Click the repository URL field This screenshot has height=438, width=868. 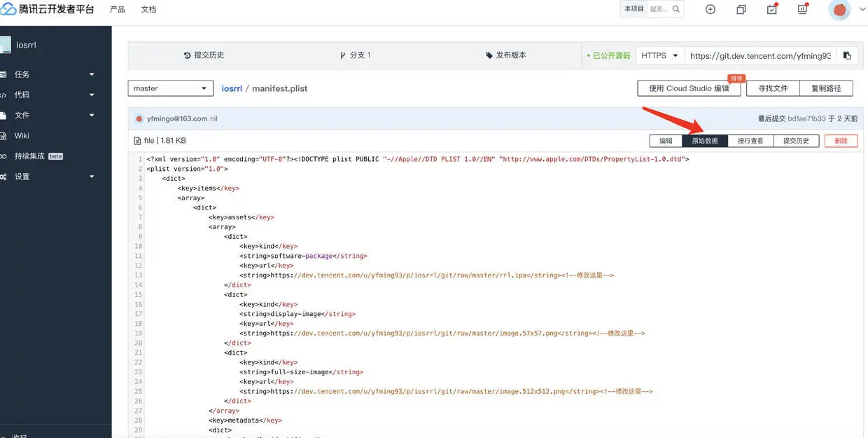coord(761,55)
